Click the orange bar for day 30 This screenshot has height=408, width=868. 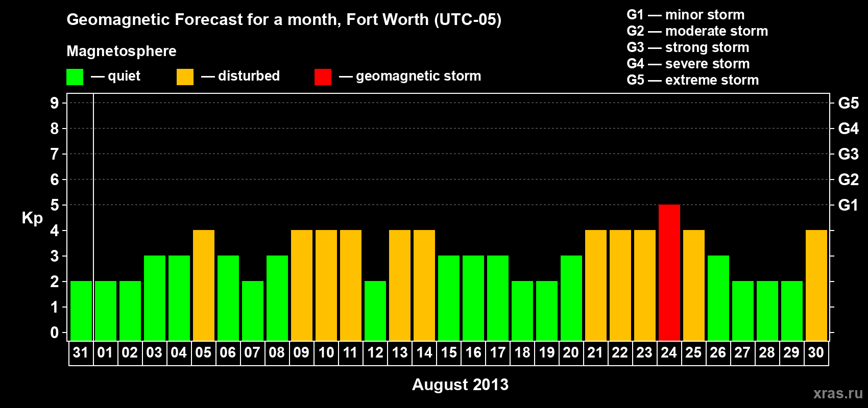pyautogui.click(x=816, y=285)
